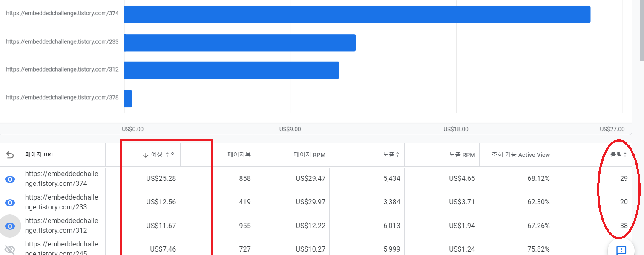Click the 페이지 URL column header
The image size is (644, 255).
(40, 155)
